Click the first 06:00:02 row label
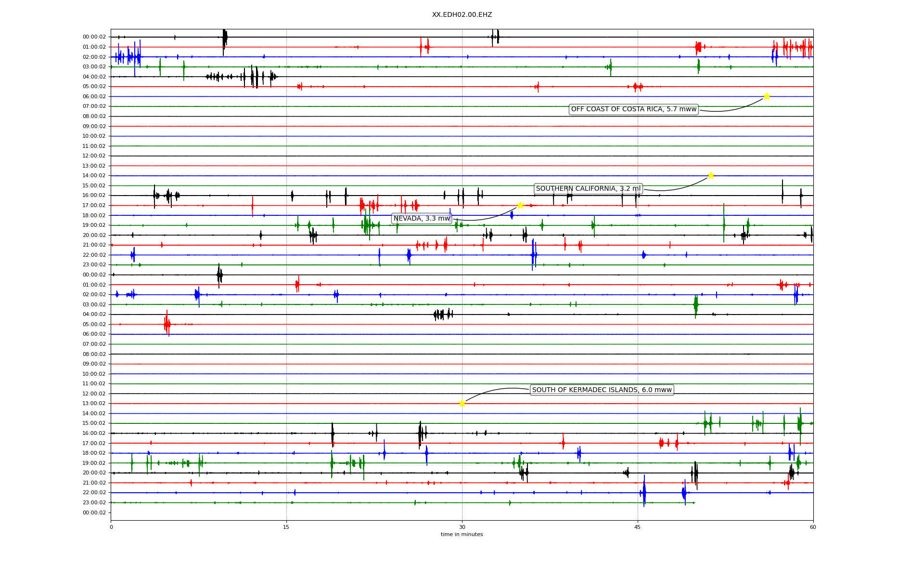 94,96
